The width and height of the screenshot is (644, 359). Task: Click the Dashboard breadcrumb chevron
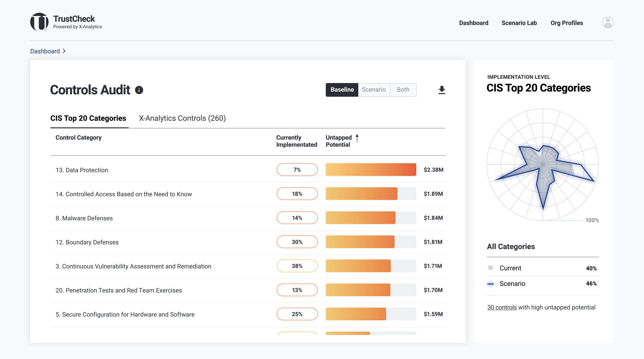point(64,51)
